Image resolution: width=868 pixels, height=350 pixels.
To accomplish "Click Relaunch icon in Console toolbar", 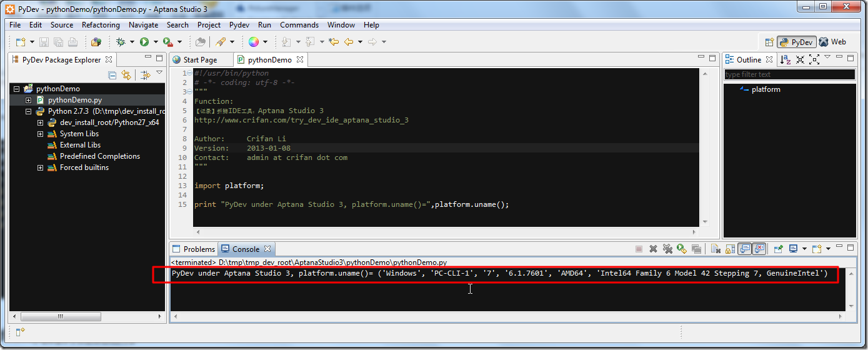I will coord(682,249).
